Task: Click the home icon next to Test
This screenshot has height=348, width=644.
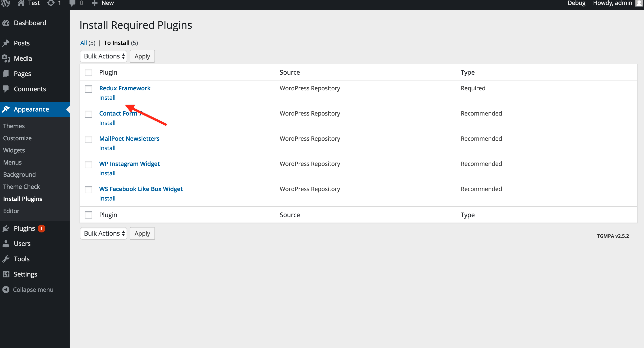Action: point(21,3)
